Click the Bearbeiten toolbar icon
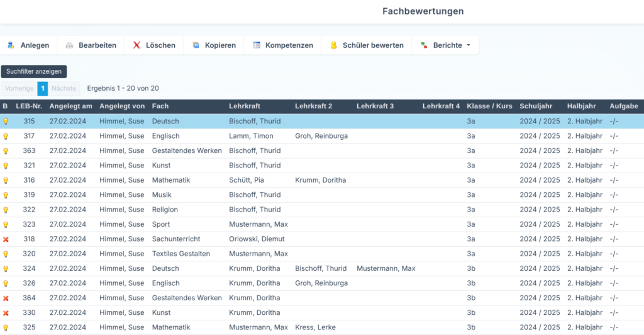The height and width of the screenshot is (335, 644). tap(69, 45)
